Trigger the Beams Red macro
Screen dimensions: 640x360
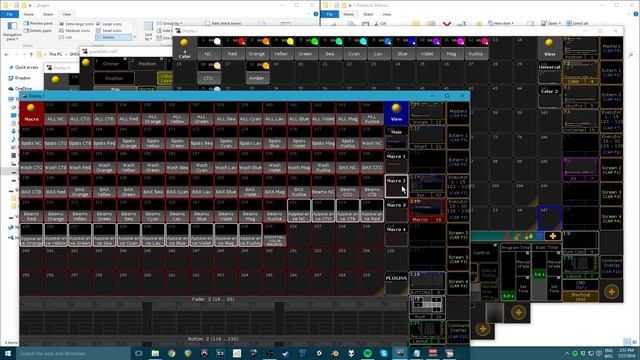(x=31, y=211)
